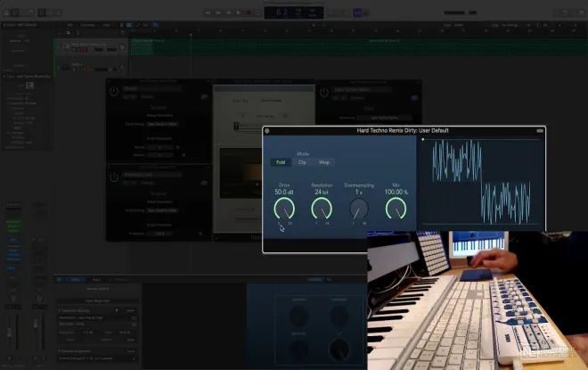
Task: Start playback with the Play button
Action: point(238,12)
